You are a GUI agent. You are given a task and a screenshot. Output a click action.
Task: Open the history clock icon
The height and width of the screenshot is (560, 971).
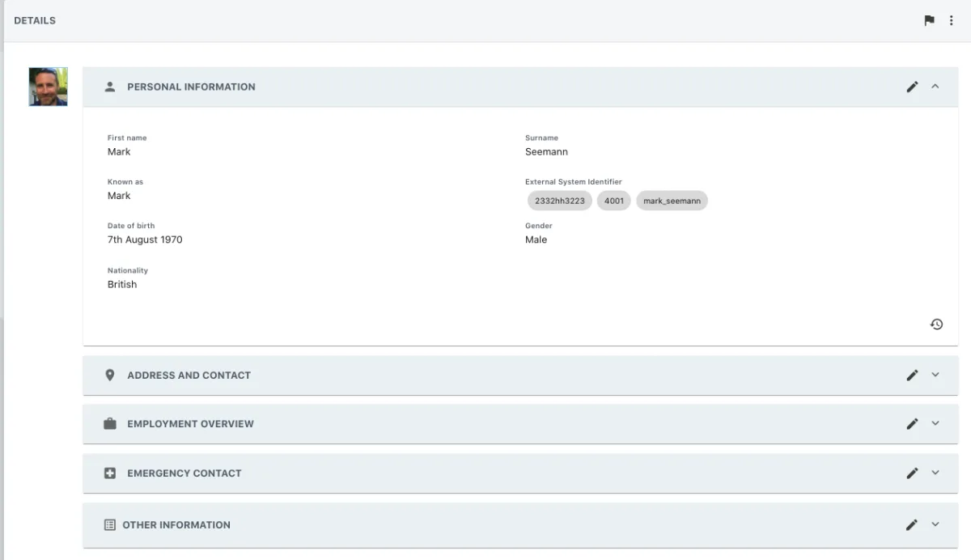click(936, 325)
